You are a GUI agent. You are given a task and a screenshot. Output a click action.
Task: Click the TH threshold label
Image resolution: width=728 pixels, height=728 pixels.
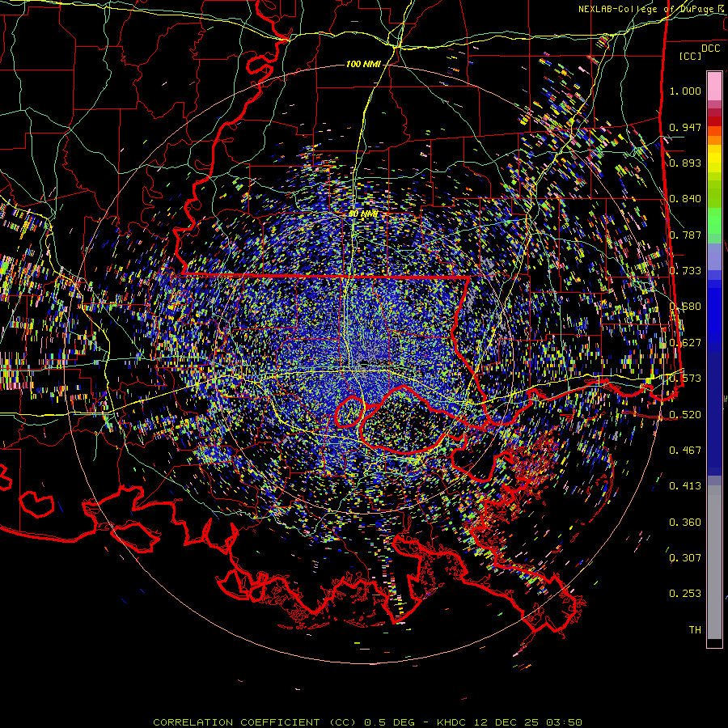[x=695, y=630]
